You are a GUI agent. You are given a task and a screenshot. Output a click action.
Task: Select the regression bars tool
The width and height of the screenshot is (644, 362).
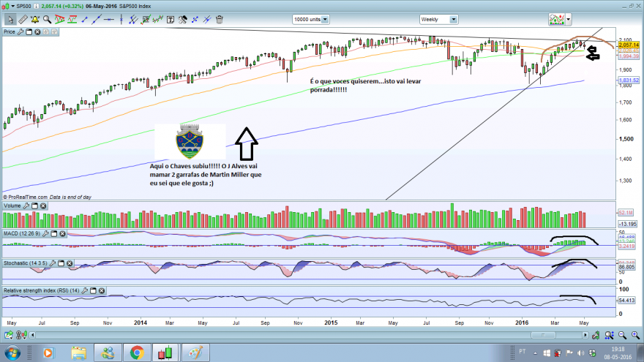click(158, 19)
